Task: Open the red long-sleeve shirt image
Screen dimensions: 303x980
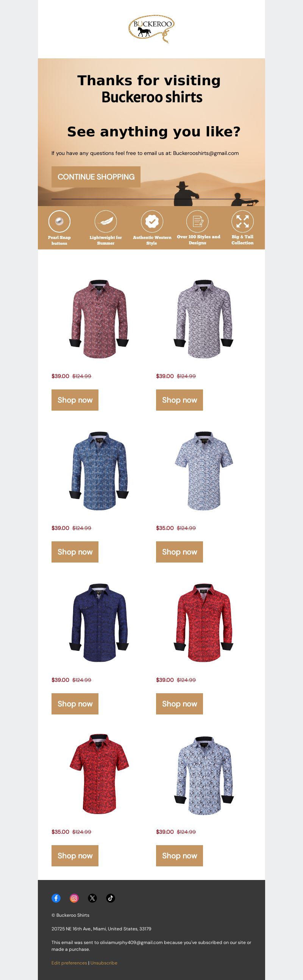Action: 204,622
